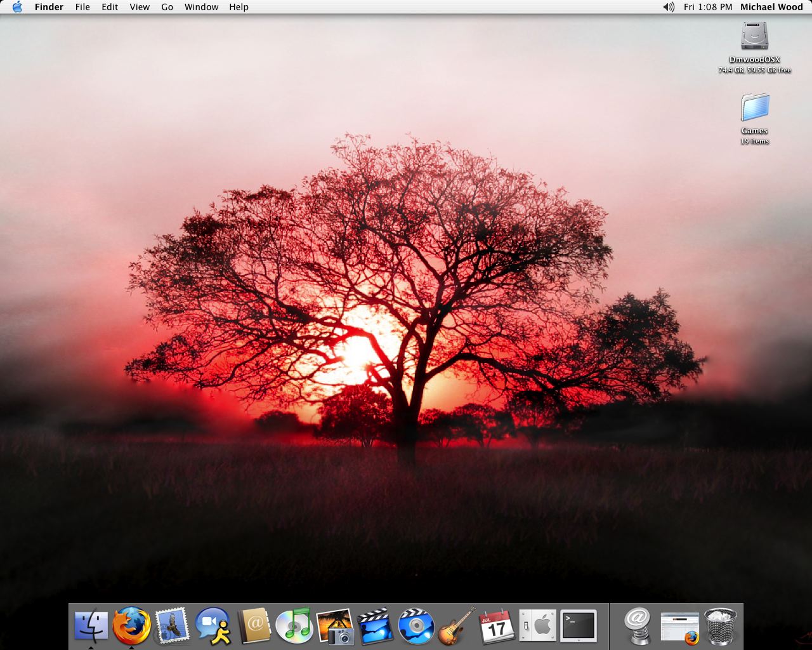Expand the Michael Wood user menu
Viewport: 812px width, 650px height.
pos(771,7)
